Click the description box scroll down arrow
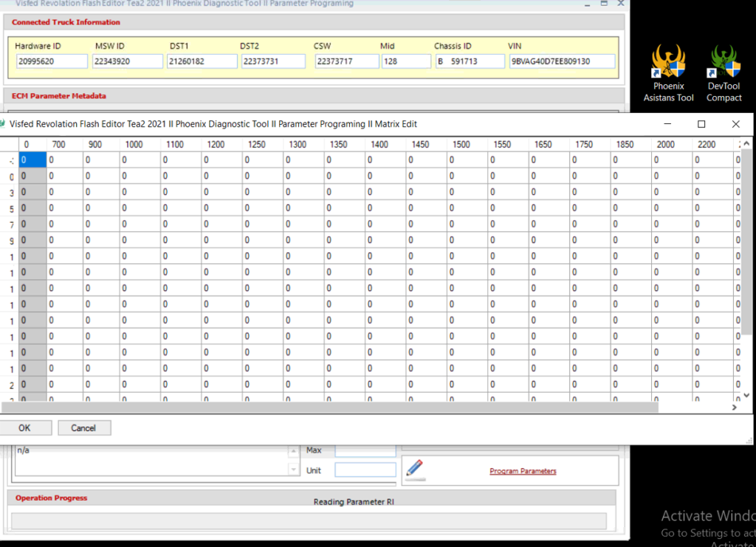756x547 pixels. [293, 469]
